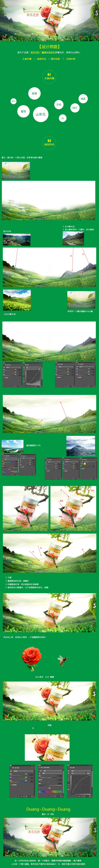The height and width of the screenshot is (868, 99).
Task: Open the mountain village thumbnail below 远山合成
Action: click(16, 240)
